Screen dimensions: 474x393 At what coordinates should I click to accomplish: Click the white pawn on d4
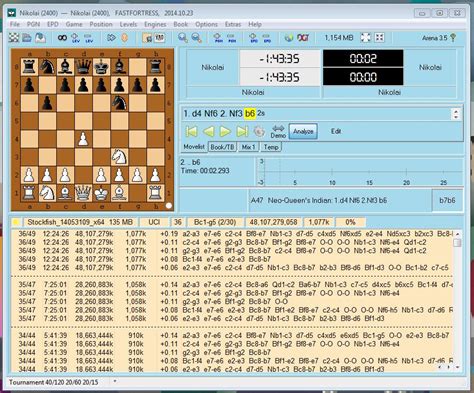(x=83, y=139)
